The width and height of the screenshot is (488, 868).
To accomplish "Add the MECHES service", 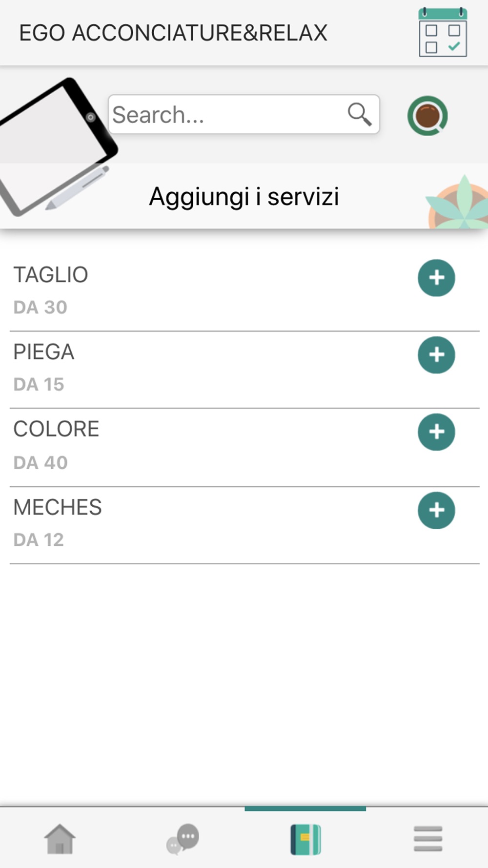I will [436, 510].
